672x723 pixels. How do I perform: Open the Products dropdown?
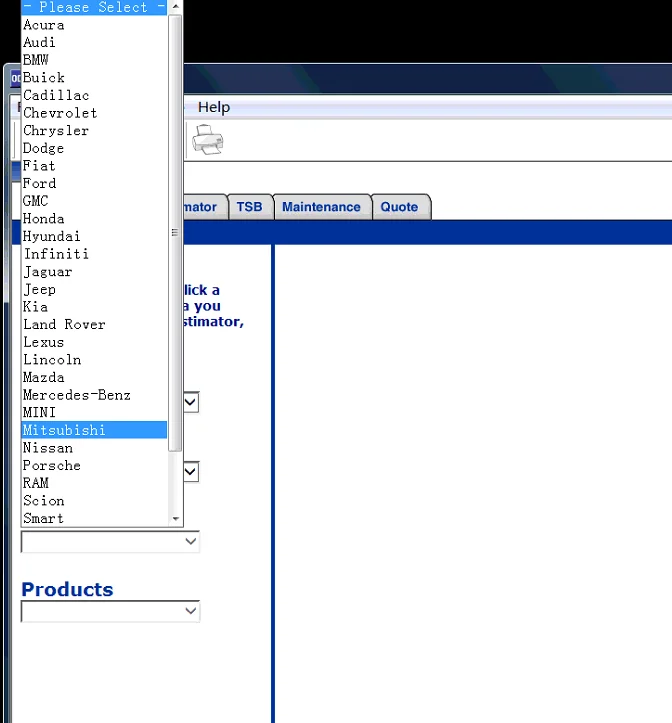[110, 611]
